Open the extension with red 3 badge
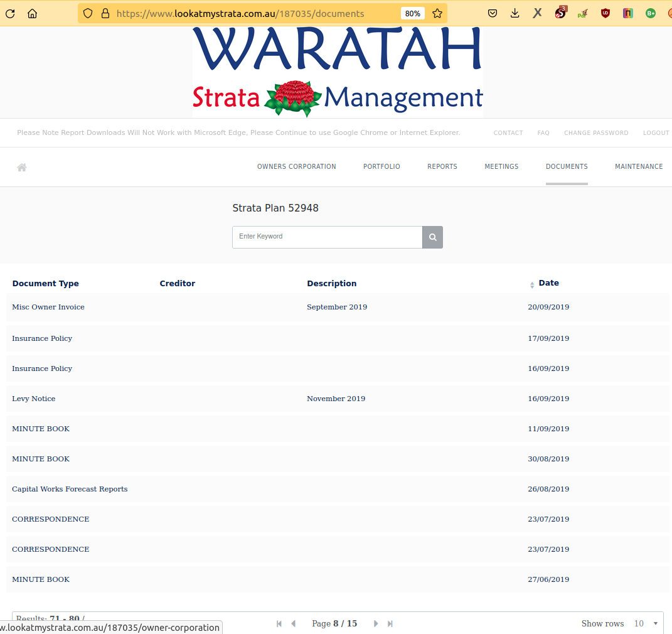 pyautogui.click(x=560, y=13)
